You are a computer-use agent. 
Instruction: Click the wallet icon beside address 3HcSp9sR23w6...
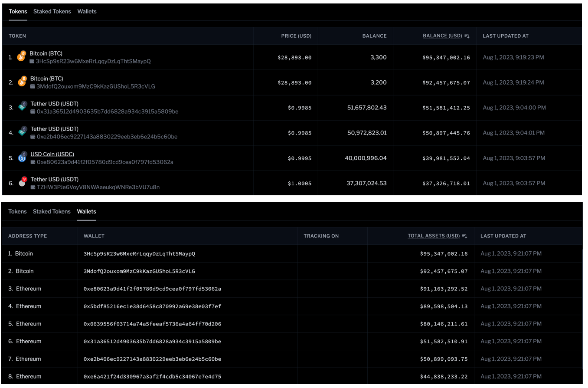[32, 62]
